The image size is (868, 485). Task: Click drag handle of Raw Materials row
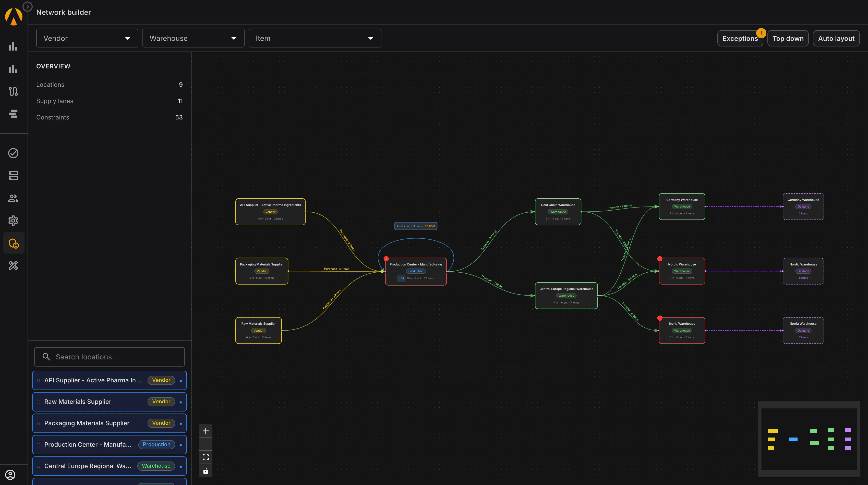click(x=38, y=402)
